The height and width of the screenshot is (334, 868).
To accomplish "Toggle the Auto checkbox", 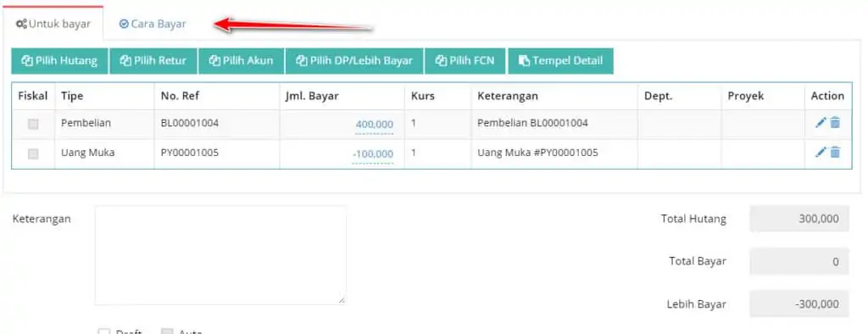I will pyautogui.click(x=167, y=332).
